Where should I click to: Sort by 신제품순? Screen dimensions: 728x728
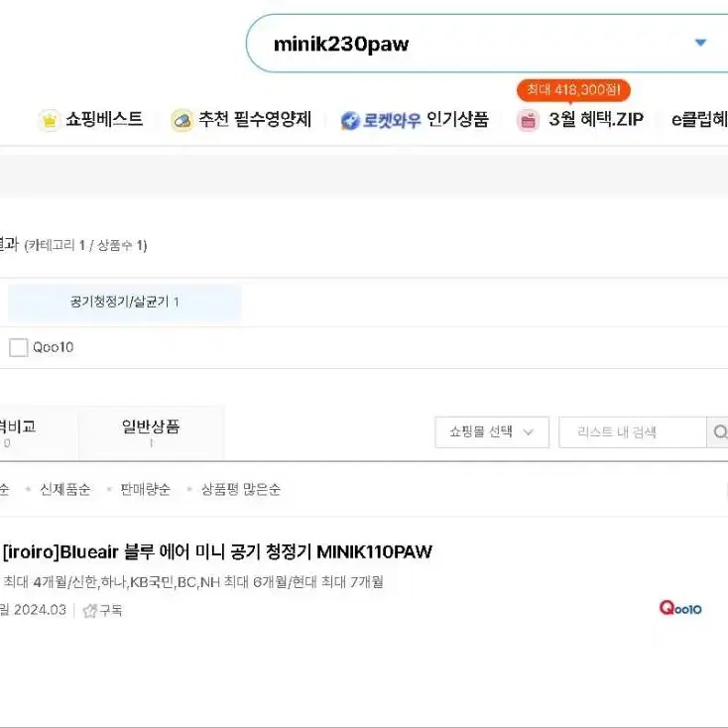pyautogui.click(x=65, y=489)
